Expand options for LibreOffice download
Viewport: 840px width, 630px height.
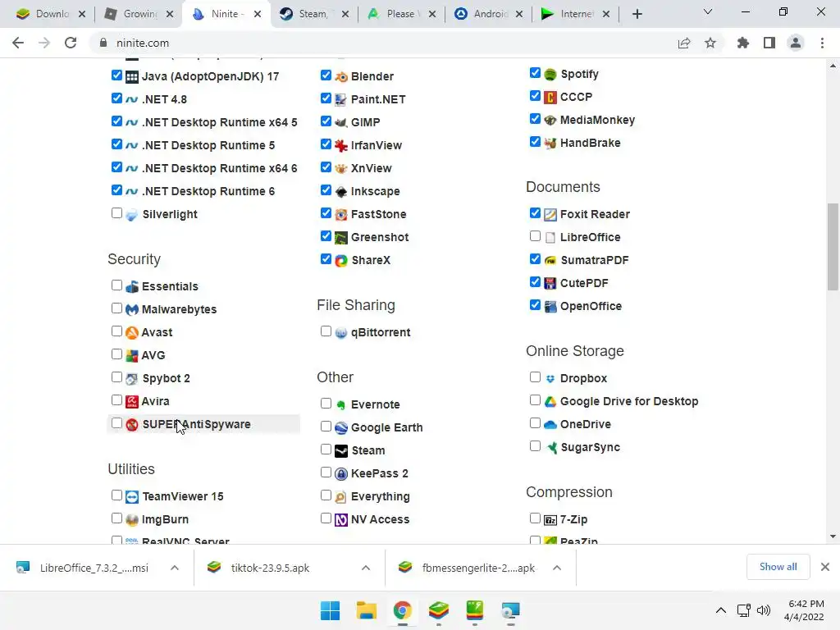tap(175, 568)
